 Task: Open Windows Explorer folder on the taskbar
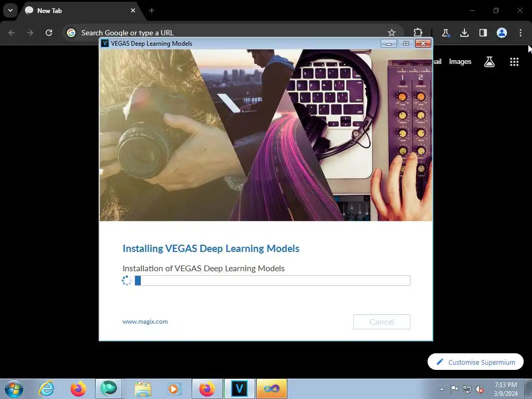[x=143, y=389]
